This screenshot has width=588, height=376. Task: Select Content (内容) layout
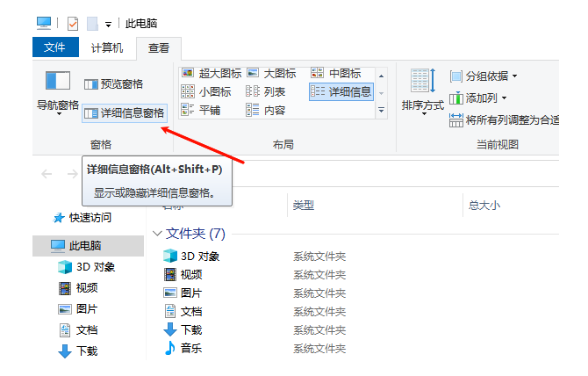[x=266, y=110]
